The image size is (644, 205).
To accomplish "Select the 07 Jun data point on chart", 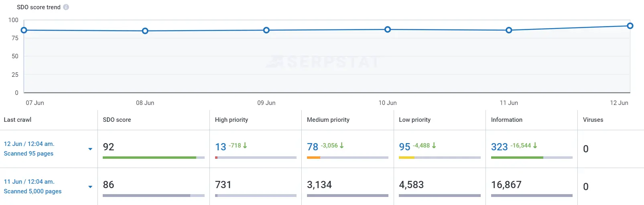I will click(x=24, y=30).
